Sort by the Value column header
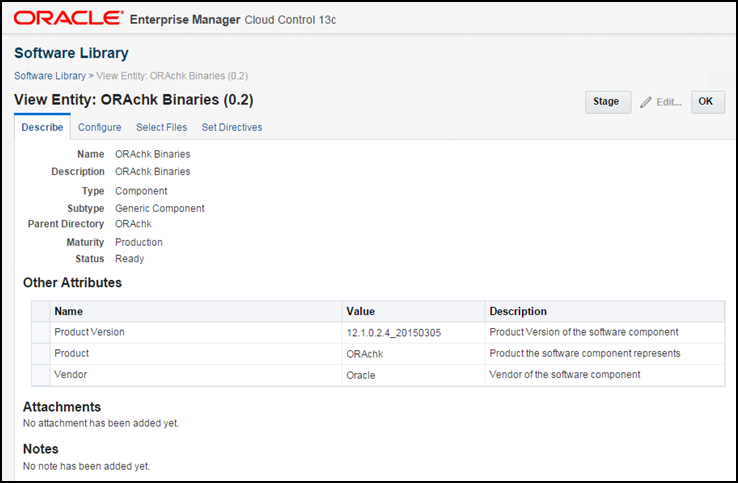The image size is (738, 483). click(413, 311)
